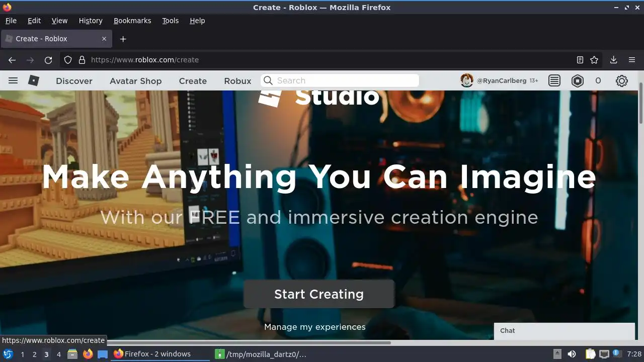This screenshot has width=644, height=362.
Task: Focus the Roblox search field
Action: 340,80
